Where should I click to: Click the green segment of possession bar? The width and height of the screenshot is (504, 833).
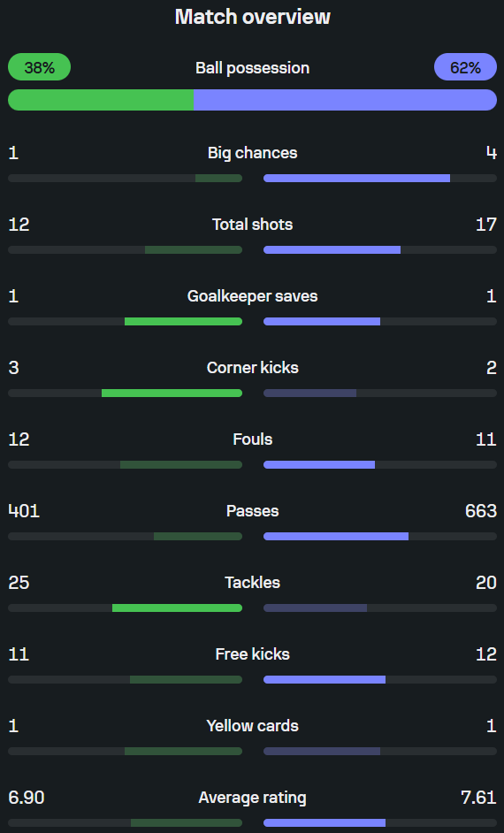point(101,100)
